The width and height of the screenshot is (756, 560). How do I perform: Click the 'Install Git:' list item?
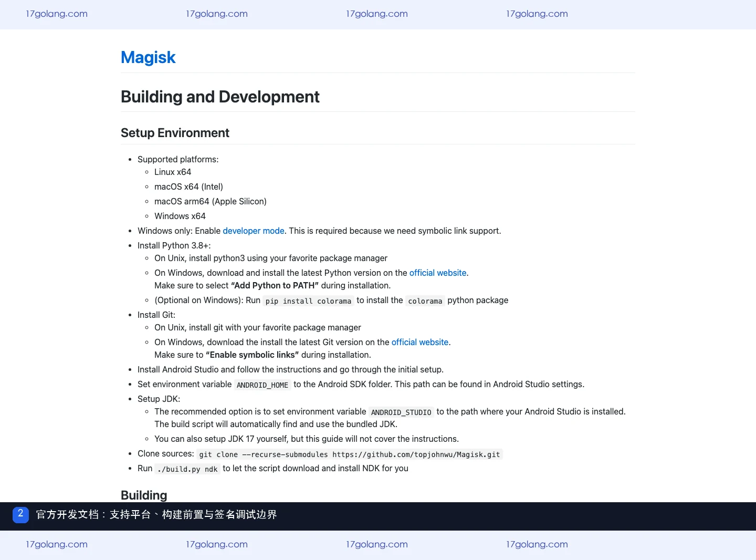(156, 315)
